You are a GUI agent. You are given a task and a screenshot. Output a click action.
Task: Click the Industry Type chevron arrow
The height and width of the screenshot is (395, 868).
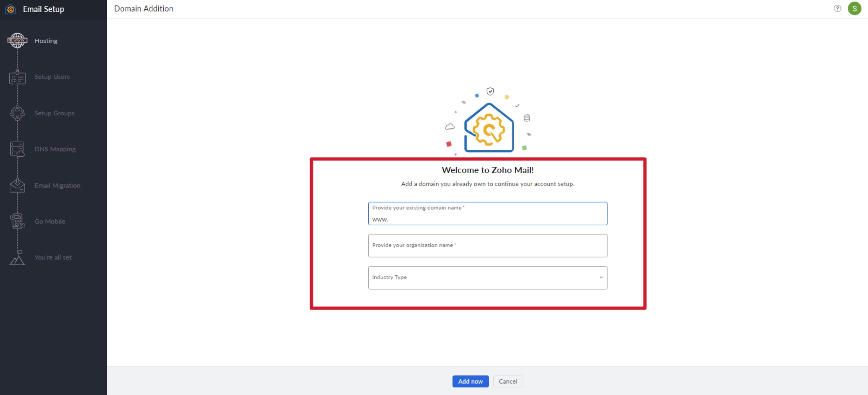(x=601, y=277)
